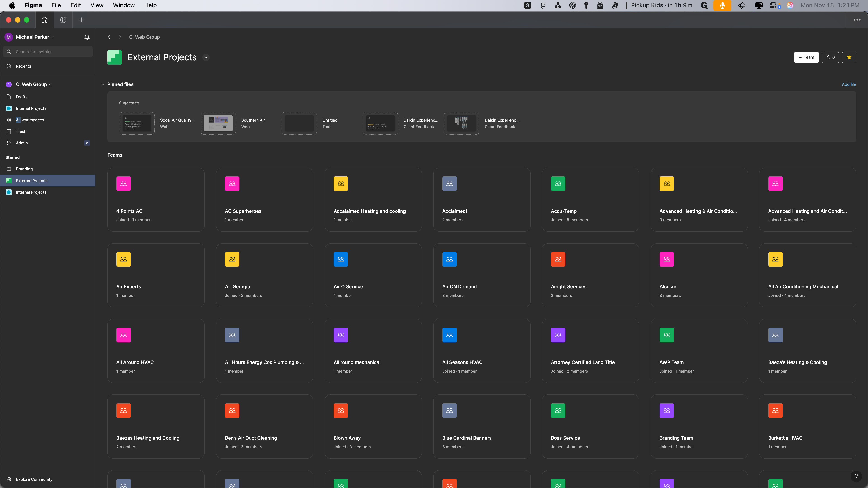The width and height of the screenshot is (868, 488).
Task: Open the AC Superheroes team card
Action: point(264,200)
